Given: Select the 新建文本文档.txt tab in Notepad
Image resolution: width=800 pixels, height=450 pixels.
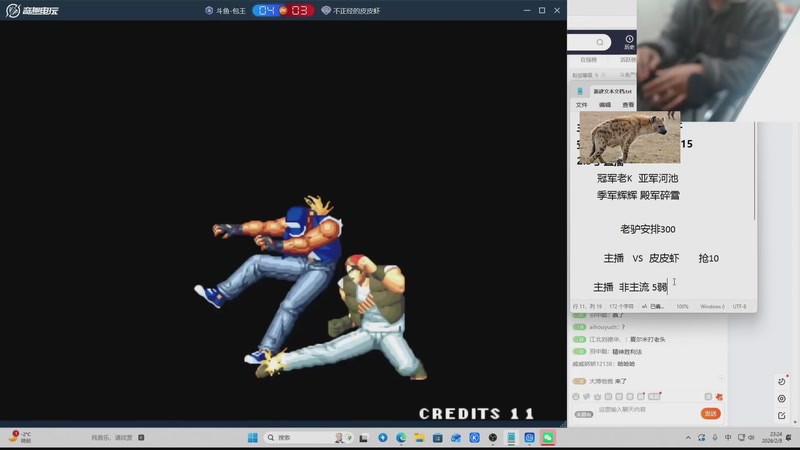Looking at the screenshot, I should 612,91.
